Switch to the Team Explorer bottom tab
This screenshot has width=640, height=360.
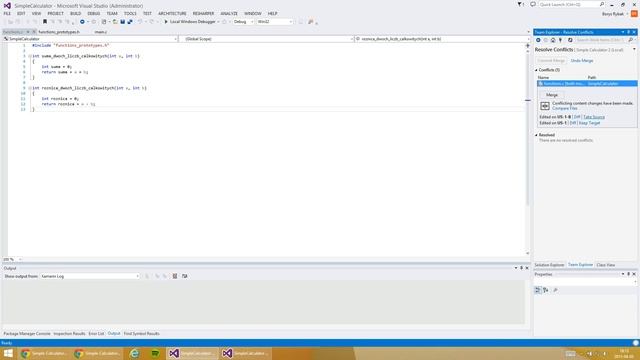point(580,265)
